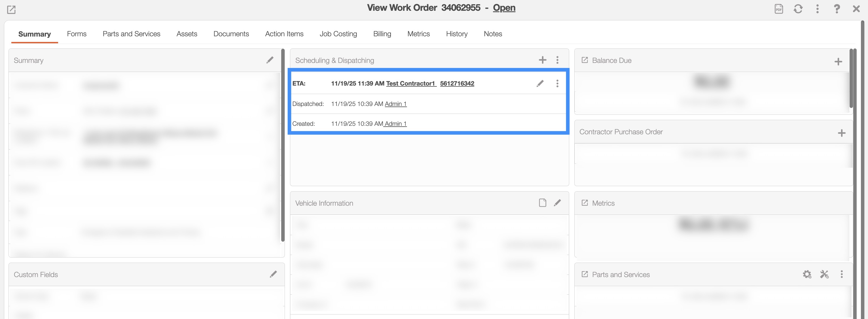The width and height of the screenshot is (868, 319).
Task: Add a new schedule in Scheduling & Dispatching
Action: [543, 60]
